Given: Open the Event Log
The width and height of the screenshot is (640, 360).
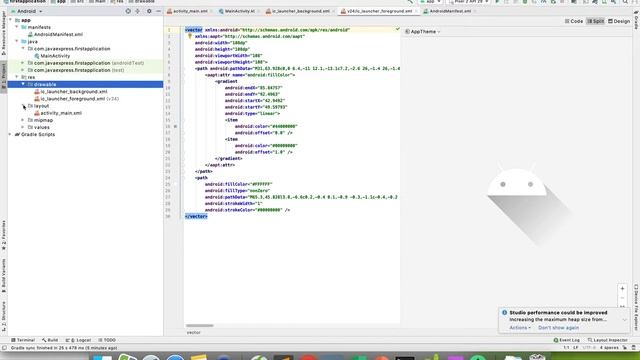Looking at the screenshot, I should click(567, 340).
